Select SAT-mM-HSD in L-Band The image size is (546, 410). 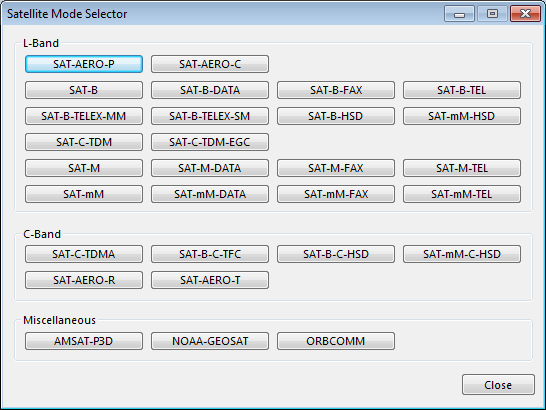[x=462, y=116]
